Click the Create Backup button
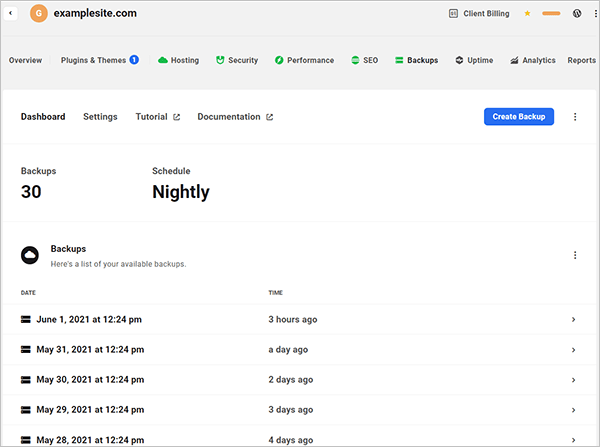Image resolution: width=600 pixels, height=447 pixels. pos(518,117)
